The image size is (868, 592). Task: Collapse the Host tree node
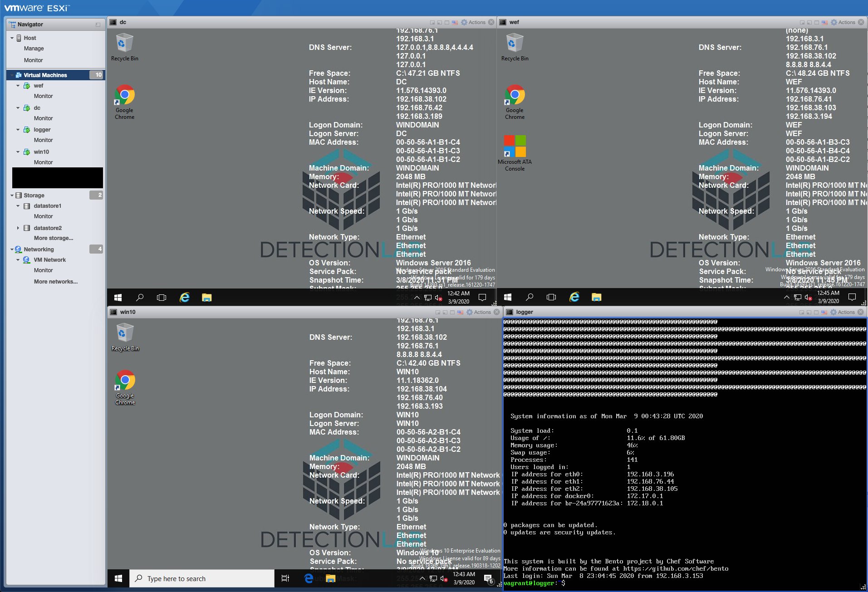pyautogui.click(x=12, y=38)
